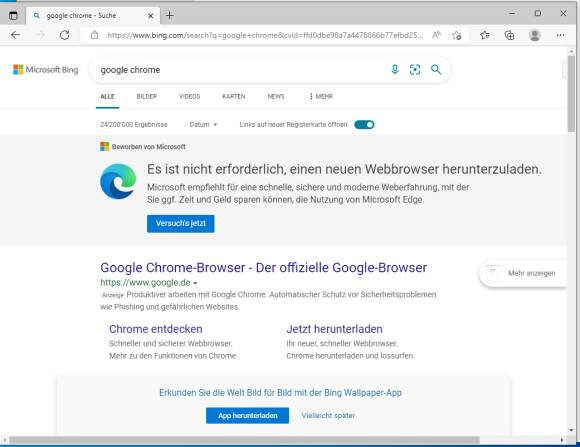Open Google Chrome-Browser result title link
The width and height of the screenshot is (580, 447).
(264, 268)
